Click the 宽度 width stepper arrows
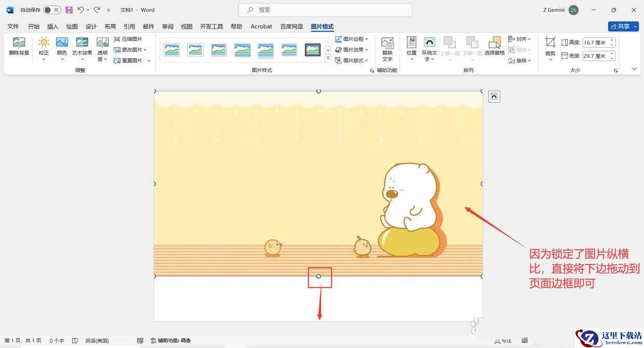The height and width of the screenshot is (348, 644). pos(612,55)
